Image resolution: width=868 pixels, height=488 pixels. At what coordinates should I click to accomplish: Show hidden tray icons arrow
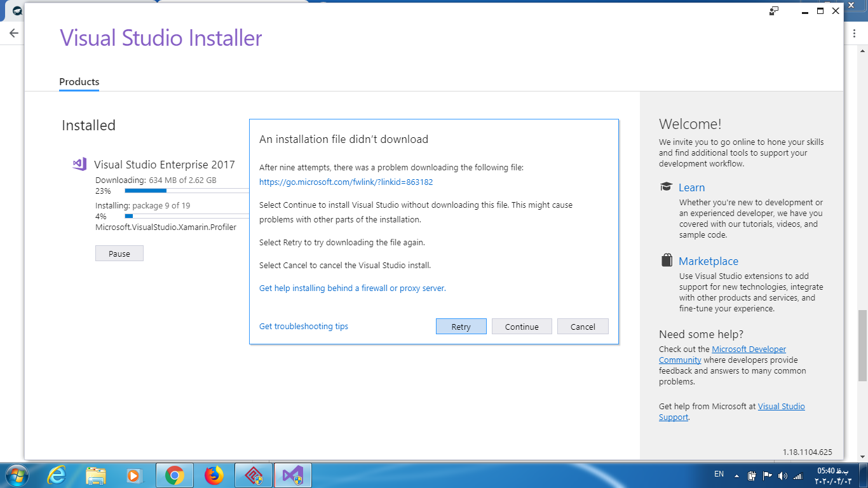tap(736, 475)
